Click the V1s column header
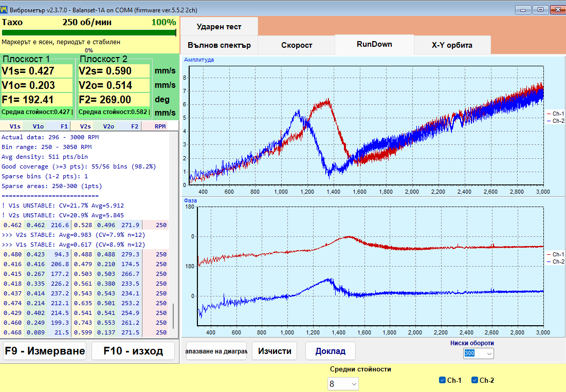Image resolution: width=566 pixels, height=392 pixels. (15, 126)
